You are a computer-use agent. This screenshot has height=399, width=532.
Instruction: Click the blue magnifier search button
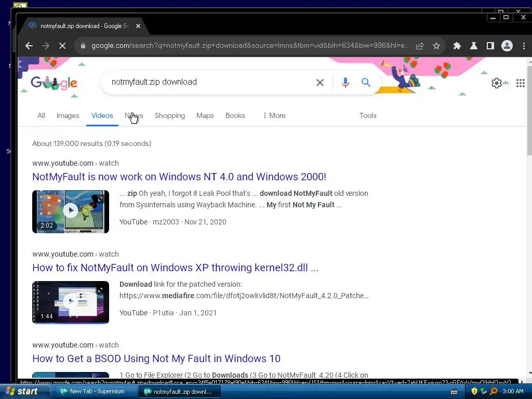pyautogui.click(x=366, y=82)
